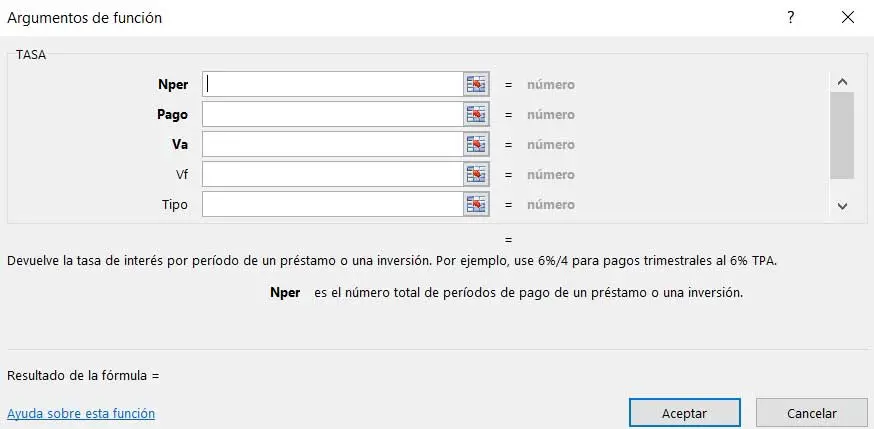Screen dimensions: 874x429
Task: Click the bold Nper argument label
Action: click(172, 85)
